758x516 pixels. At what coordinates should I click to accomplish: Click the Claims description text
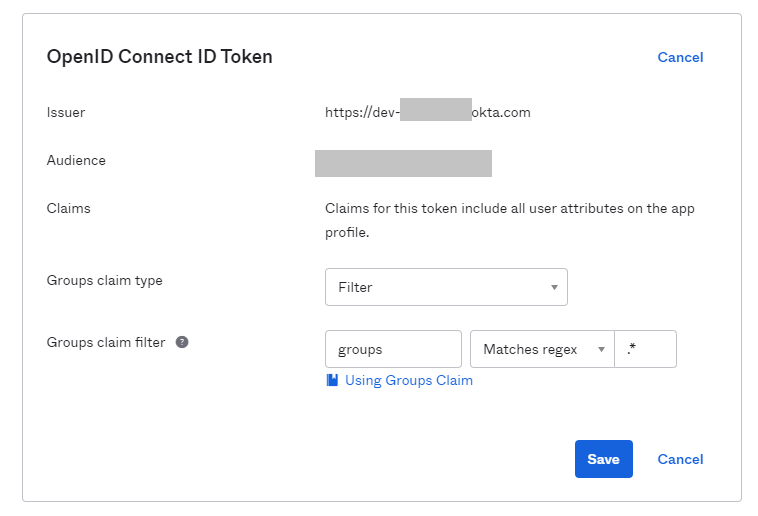tap(509, 220)
